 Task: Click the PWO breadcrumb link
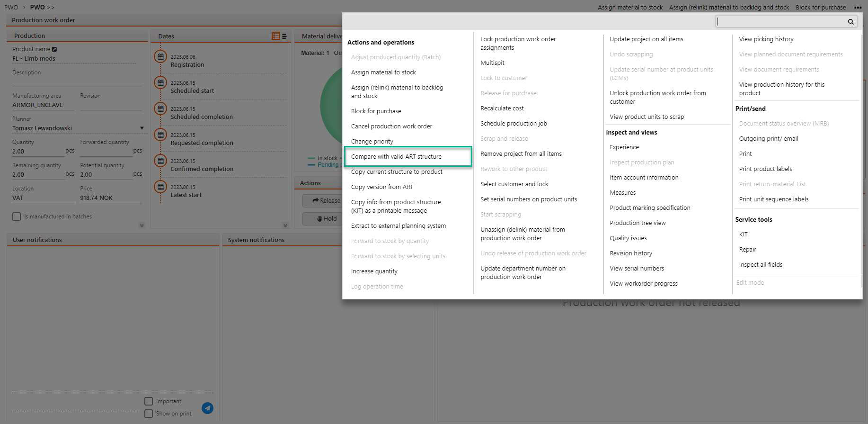click(11, 8)
